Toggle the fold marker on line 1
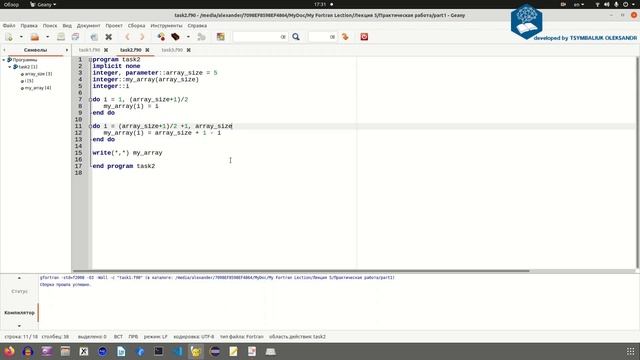The height and width of the screenshot is (360, 640). coord(90,60)
